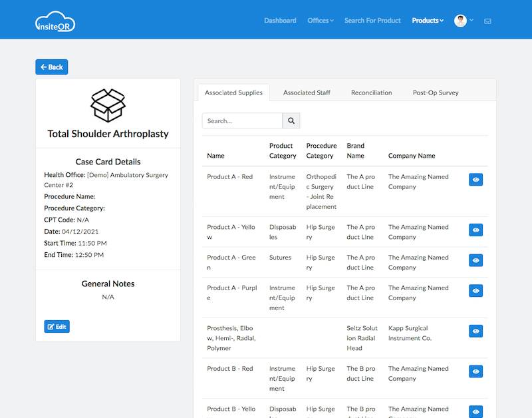Image resolution: width=532 pixels, height=418 pixels.
Task: Click eye icon for Prosthesis Elbow row
Action: click(475, 331)
